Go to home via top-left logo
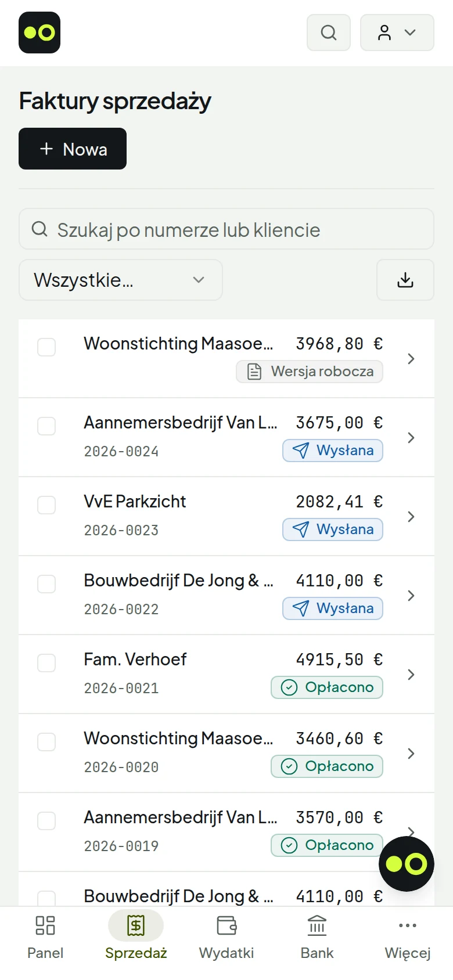Image resolution: width=453 pixels, height=980 pixels. pos(39,33)
